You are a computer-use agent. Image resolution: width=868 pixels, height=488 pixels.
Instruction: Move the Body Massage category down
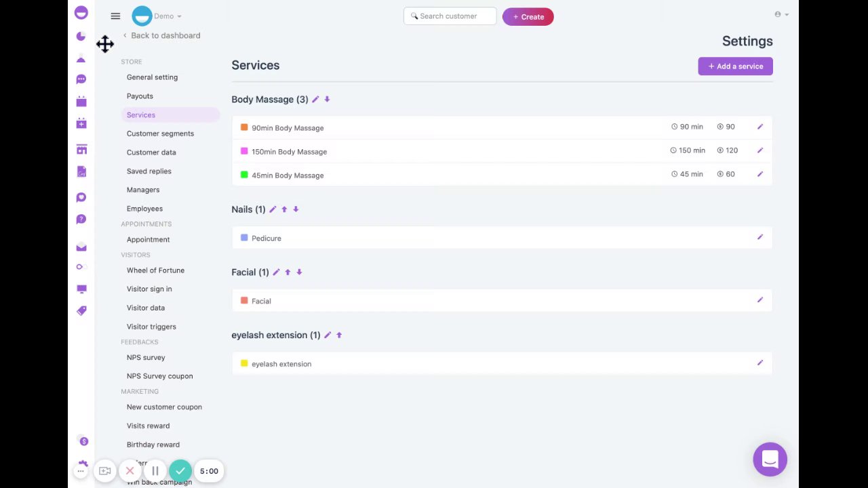(327, 100)
